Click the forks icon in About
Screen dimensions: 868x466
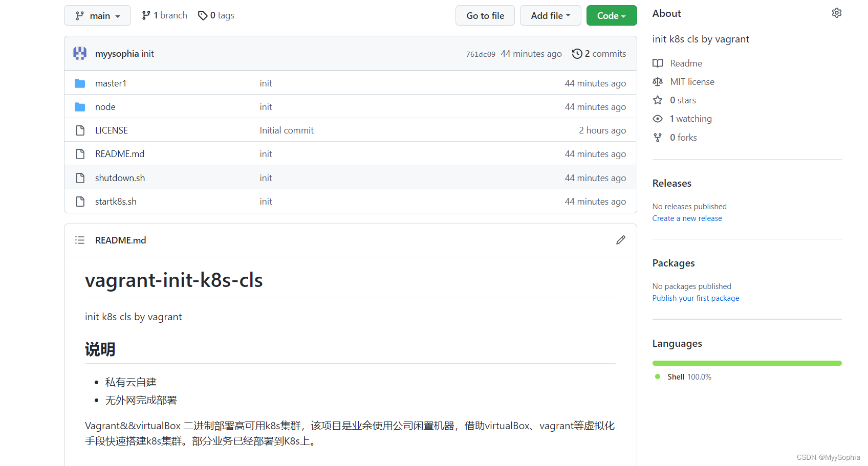(658, 137)
